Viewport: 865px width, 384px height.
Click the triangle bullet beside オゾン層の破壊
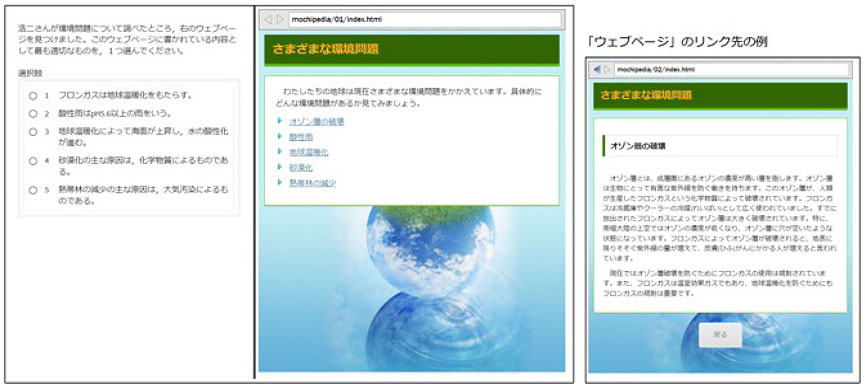(280, 121)
